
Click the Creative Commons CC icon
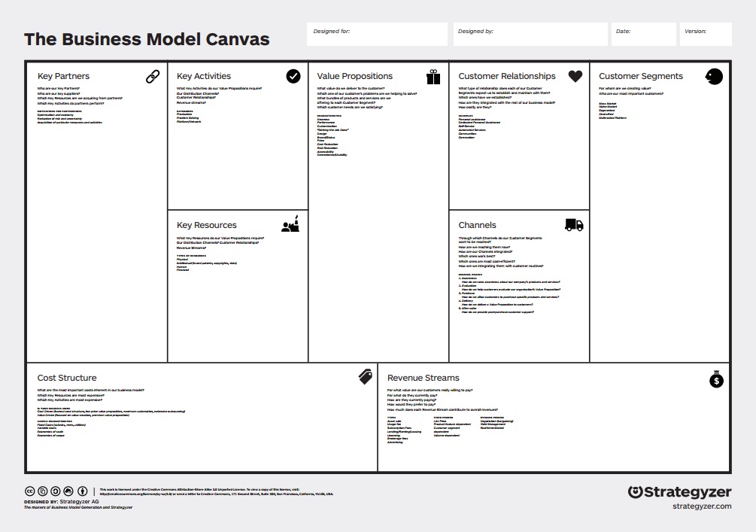(x=30, y=491)
